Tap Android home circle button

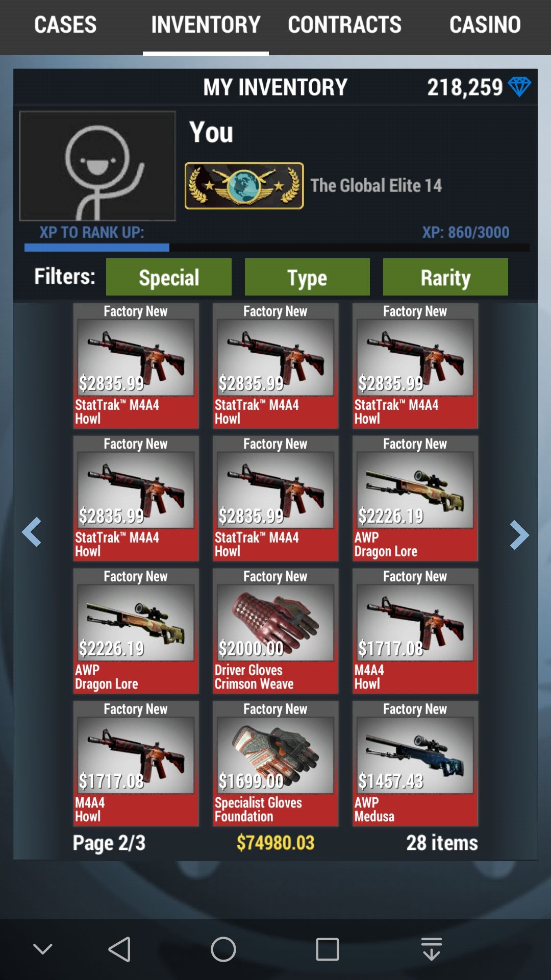[x=223, y=949]
